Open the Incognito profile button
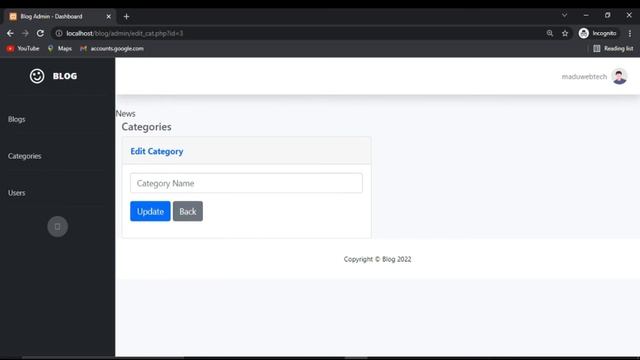The image size is (640, 360). [598, 33]
